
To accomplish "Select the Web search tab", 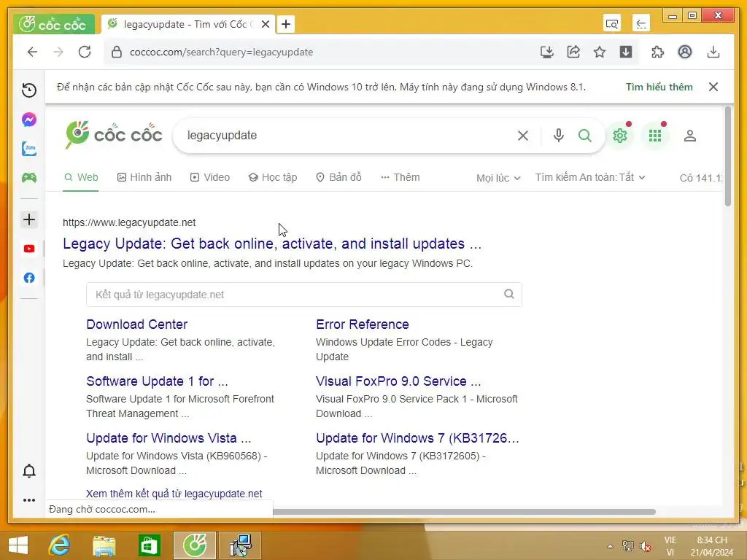I will 81,177.
